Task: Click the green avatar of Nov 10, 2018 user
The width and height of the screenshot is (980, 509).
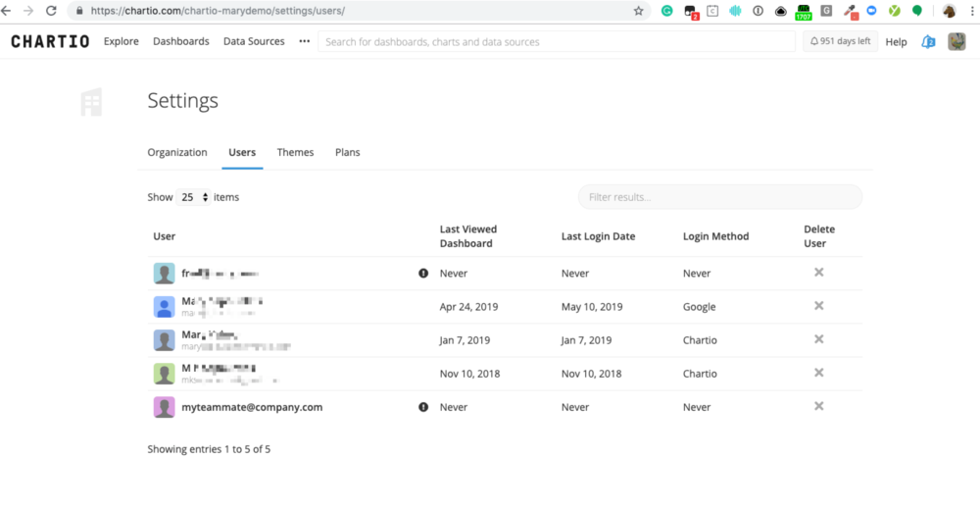Action: 165,374
